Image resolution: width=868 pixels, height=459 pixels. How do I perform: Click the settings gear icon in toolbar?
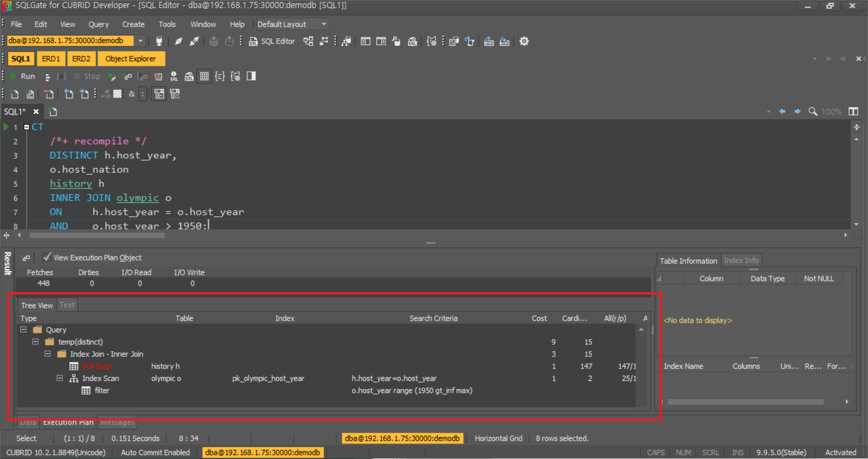tap(524, 41)
